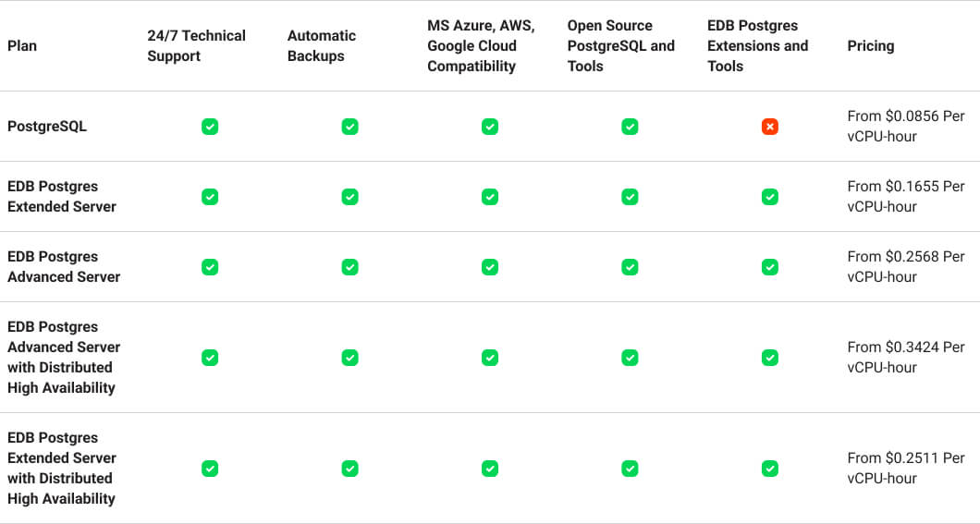This screenshot has height=524, width=980.
Task: Click PostgreSQL's Open Source PostgreSQL and Tools checkmark
Action: 630,127
